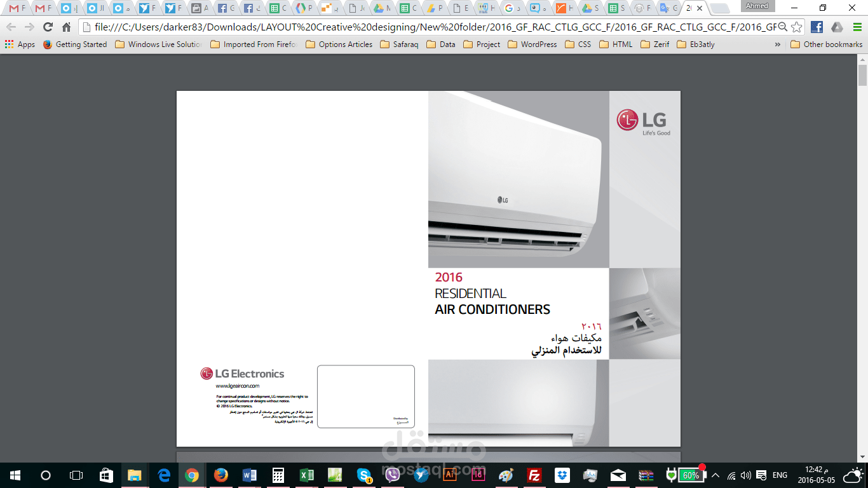Open the WordPress bookmark folder
868x488 pixels.
[x=532, y=44]
